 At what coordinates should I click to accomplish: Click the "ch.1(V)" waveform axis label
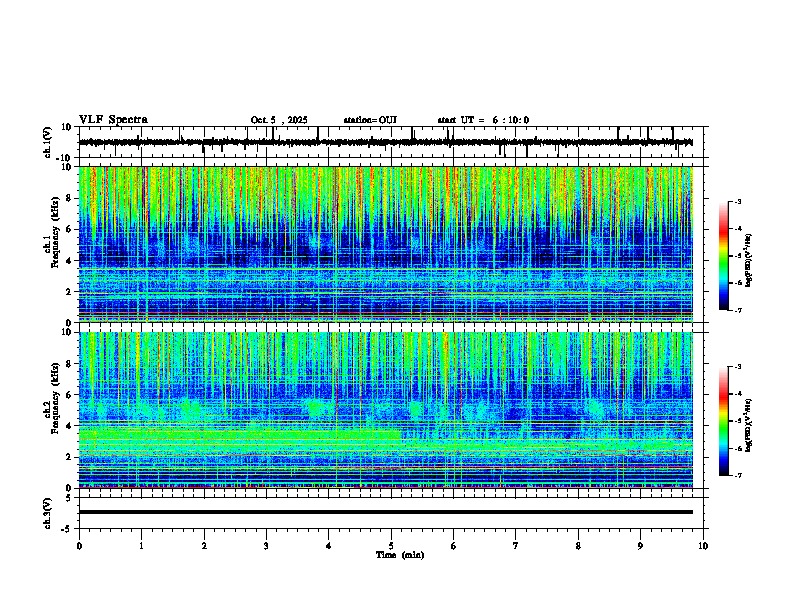[48, 142]
